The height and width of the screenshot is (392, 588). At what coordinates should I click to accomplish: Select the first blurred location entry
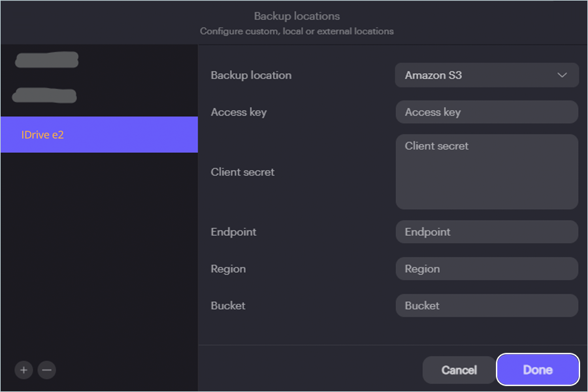tap(46, 60)
